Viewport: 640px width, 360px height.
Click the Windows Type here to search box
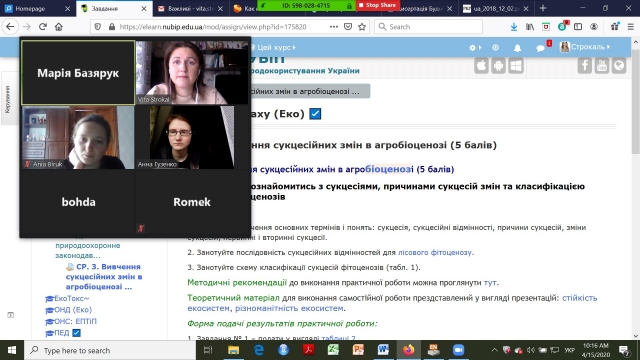110,350
